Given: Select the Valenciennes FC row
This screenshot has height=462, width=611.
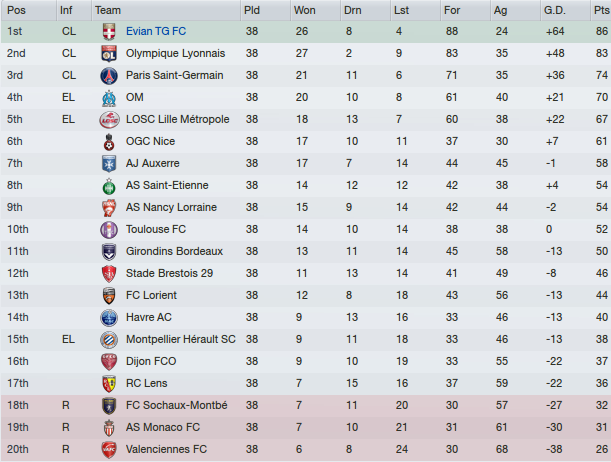Looking at the screenshot, I should tap(306, 450).
